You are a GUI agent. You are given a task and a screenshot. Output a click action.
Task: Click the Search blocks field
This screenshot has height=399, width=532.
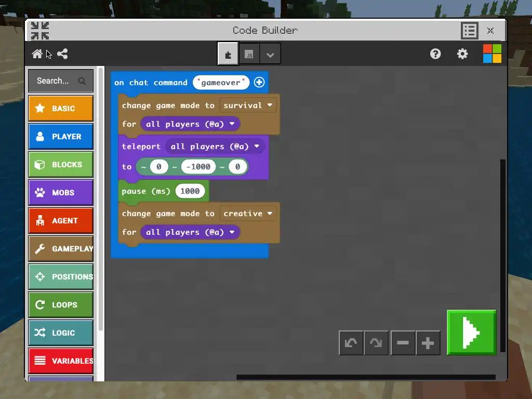(x=61, y=81)
